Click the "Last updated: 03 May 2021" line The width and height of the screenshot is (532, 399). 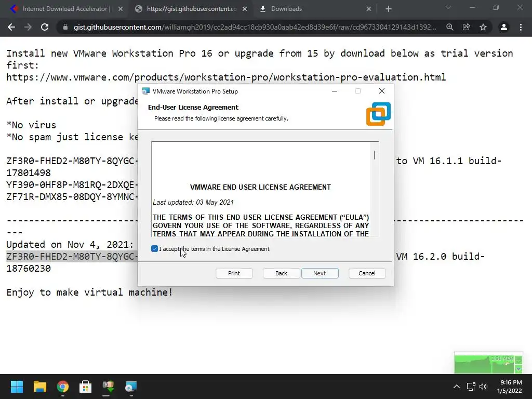pyautogui.click(x=193, y=203)
